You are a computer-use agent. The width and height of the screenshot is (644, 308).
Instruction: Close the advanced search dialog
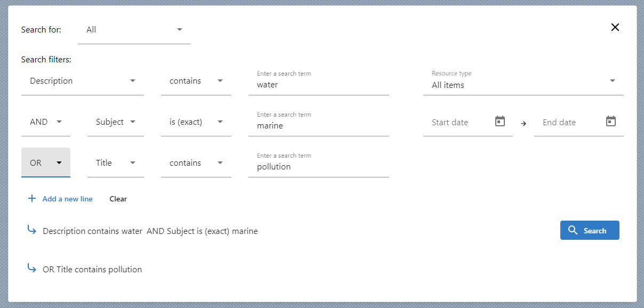tap(615, 27)
